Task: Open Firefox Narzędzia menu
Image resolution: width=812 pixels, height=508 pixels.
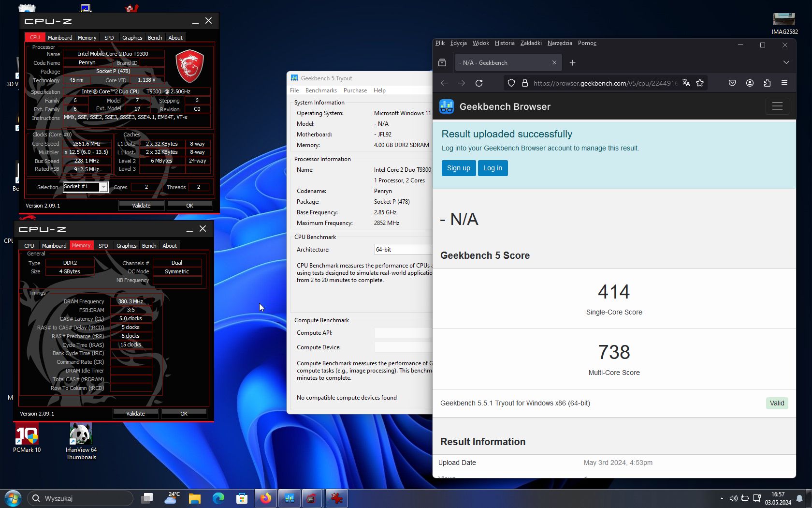Action: tap(560, 43)
